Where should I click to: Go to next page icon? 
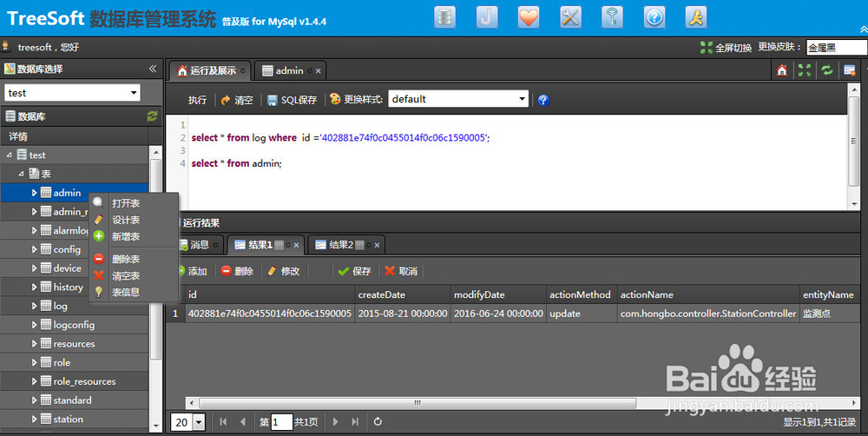coord(335,422)
